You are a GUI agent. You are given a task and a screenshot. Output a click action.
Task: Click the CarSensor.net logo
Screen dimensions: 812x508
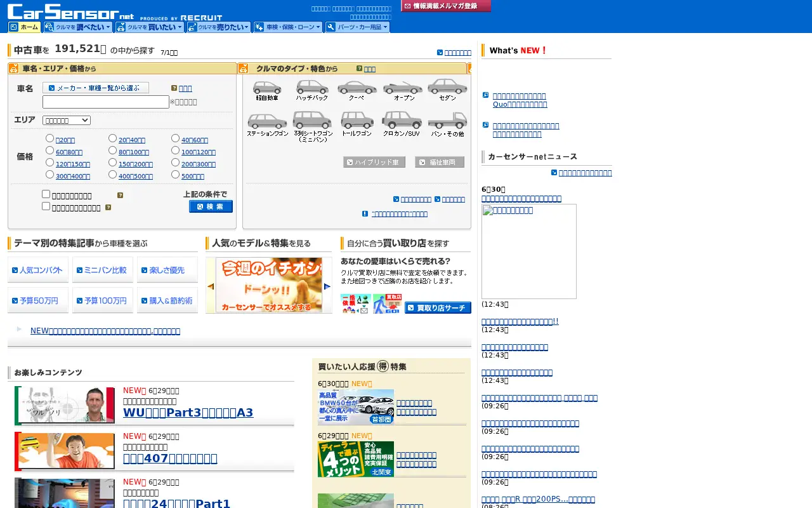tap(71, 11)
